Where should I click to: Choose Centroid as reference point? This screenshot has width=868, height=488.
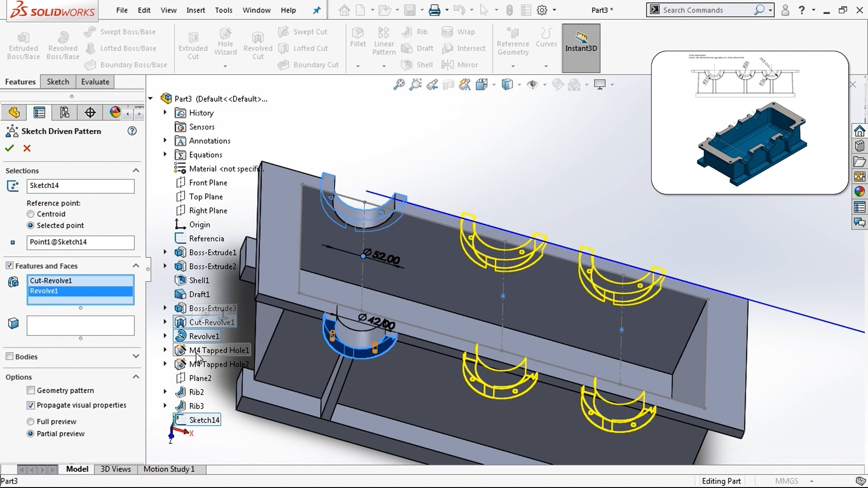(30, 214)
